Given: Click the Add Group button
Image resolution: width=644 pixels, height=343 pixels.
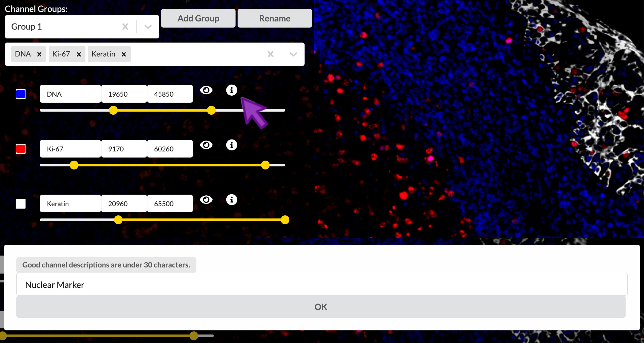Looking at the screenshot, I should [x=198, y=18].
